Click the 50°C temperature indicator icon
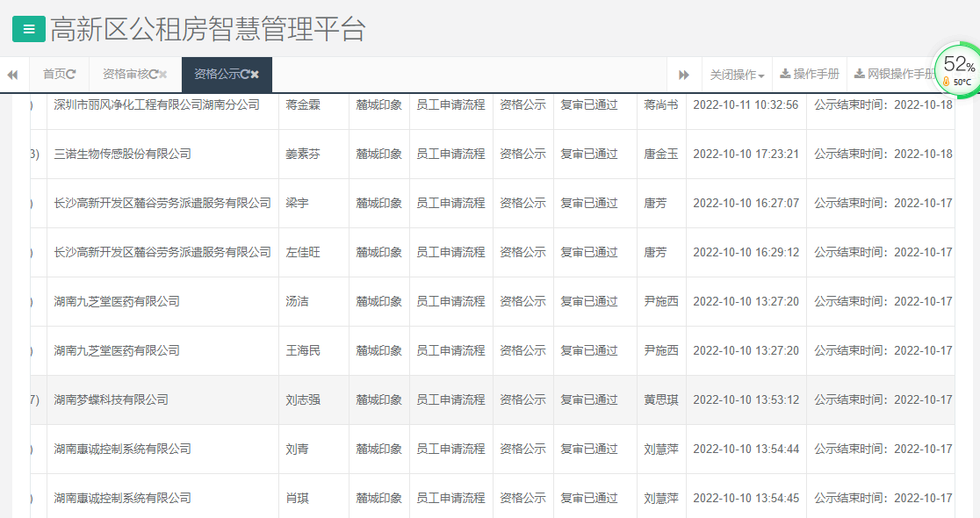 tap(947, 80)
